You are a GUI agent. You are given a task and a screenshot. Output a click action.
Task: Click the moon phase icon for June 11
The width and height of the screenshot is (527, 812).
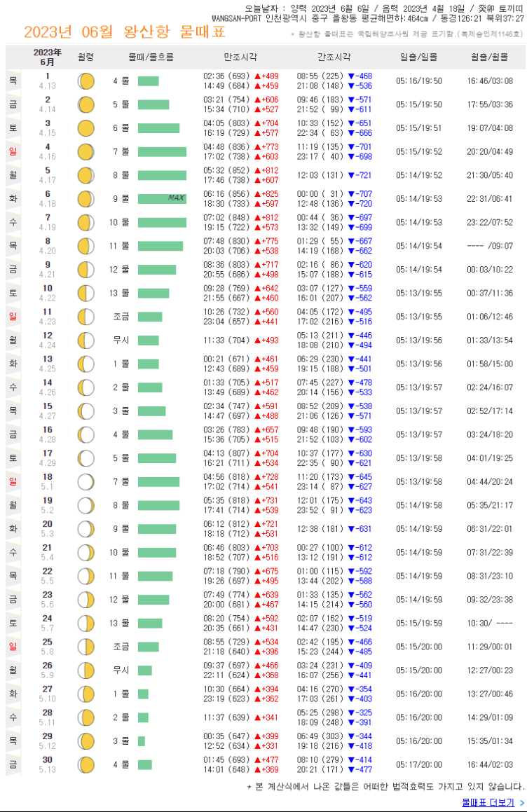point(86,317)
